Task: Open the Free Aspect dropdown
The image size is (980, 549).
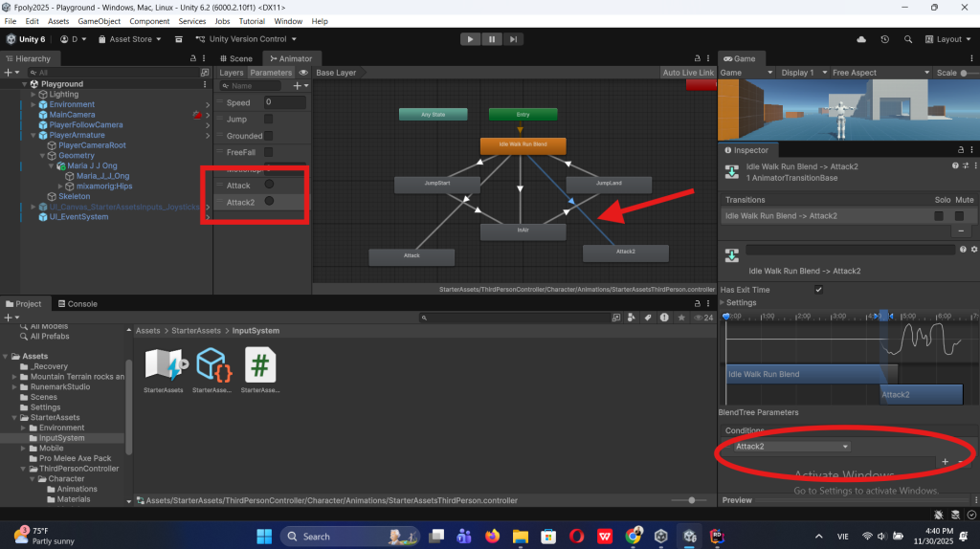Action: point(879,73)
